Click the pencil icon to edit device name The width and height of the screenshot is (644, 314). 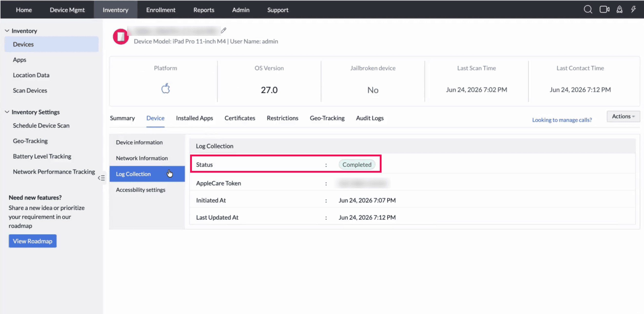(x=224, y=30)
